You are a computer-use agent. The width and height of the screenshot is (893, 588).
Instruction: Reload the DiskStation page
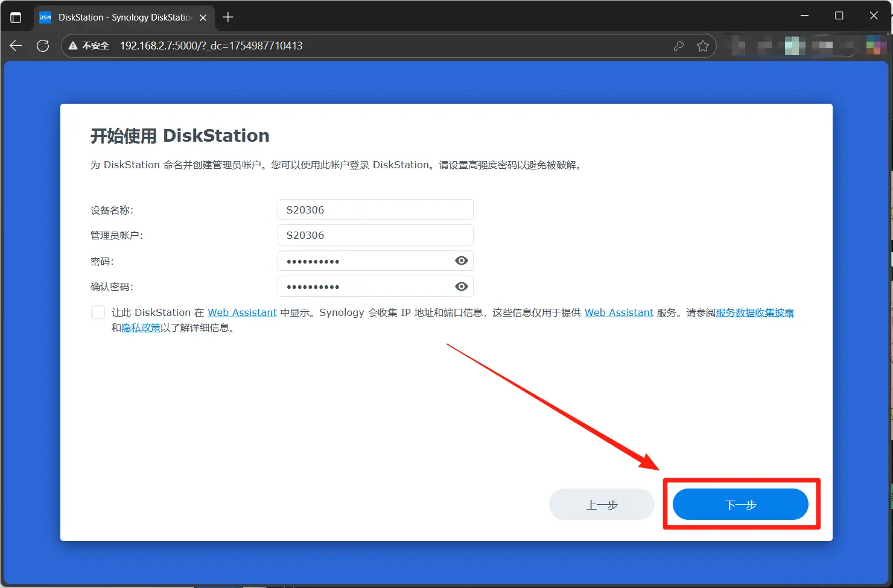(x=43, y=46)
